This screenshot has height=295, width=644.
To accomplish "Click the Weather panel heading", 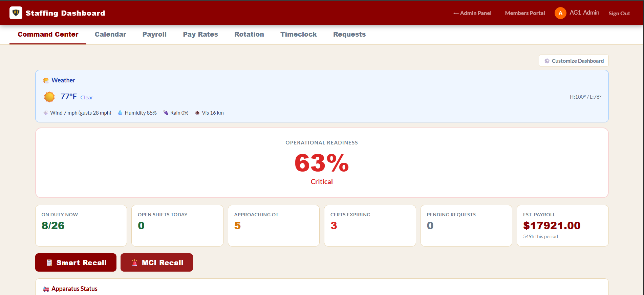I will click(x=63, y=80).
